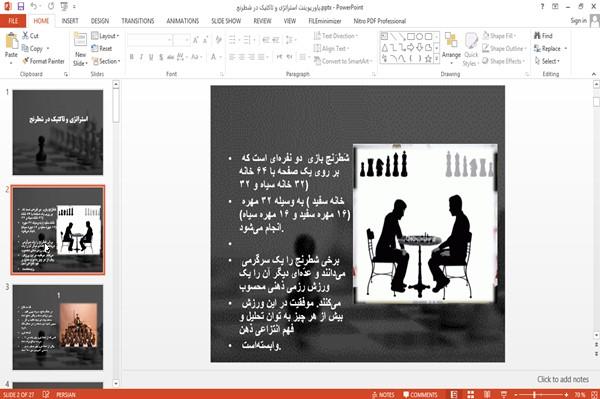Click the PERSIAN language indicator
Viewport: 600px width, 399px height.
(x=66, y=395)
